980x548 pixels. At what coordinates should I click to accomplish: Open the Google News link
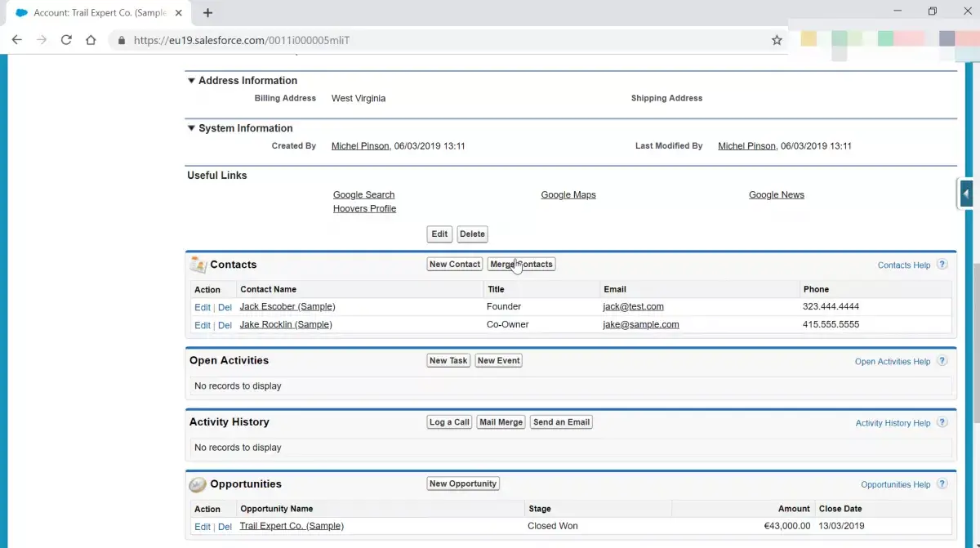tap(777, 194)
